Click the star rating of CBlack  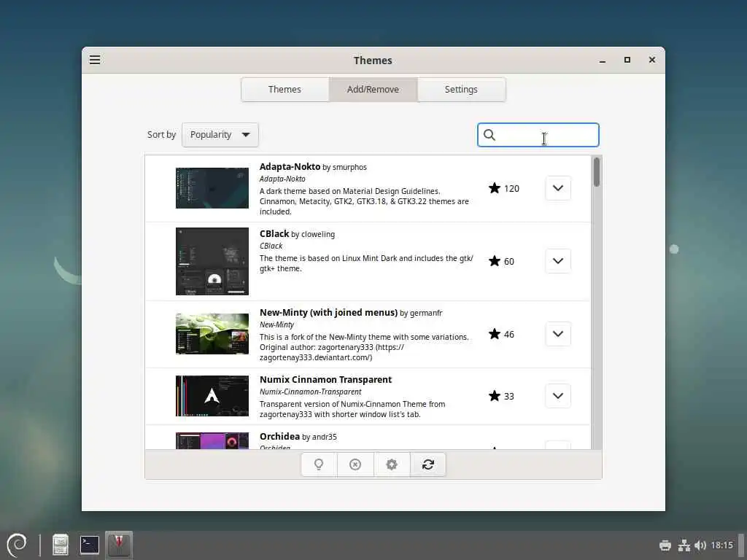pyautogui.click(x=495, y=261)
